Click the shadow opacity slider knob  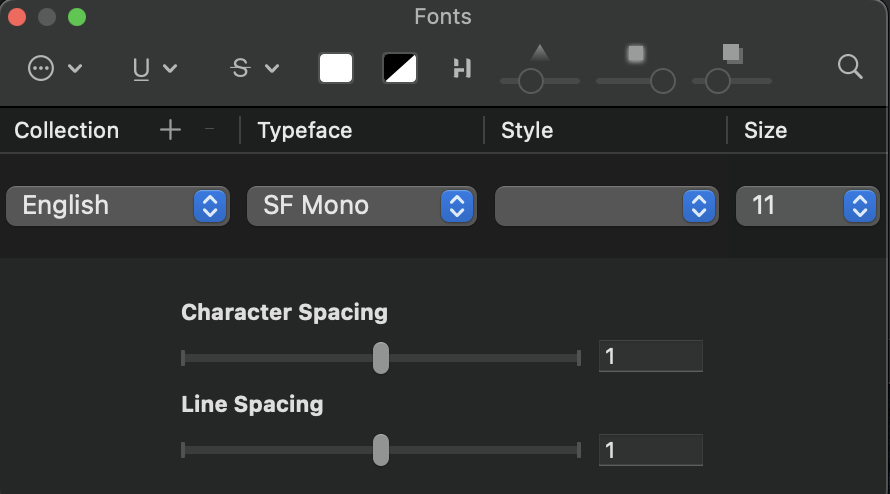tap(531, 81)
